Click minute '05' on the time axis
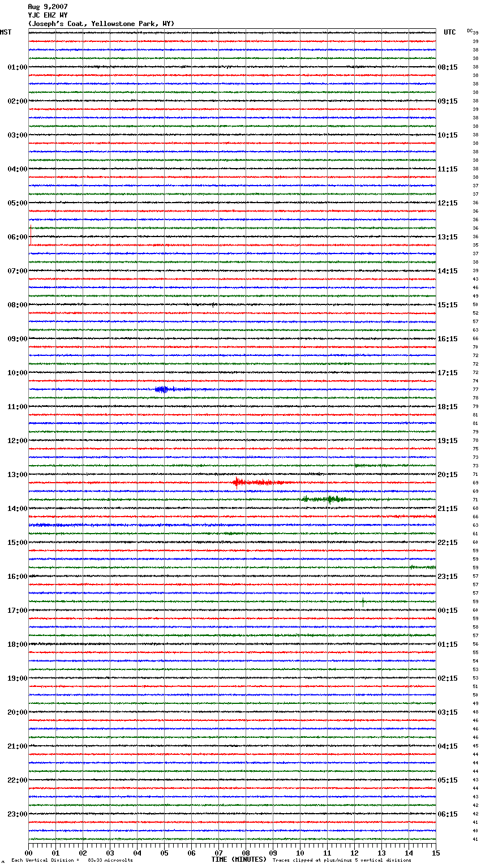 click(x=164, y=853)
